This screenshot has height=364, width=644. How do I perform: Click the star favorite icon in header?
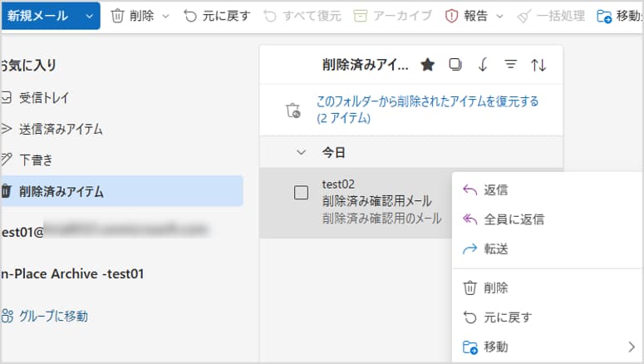[427, 65]
